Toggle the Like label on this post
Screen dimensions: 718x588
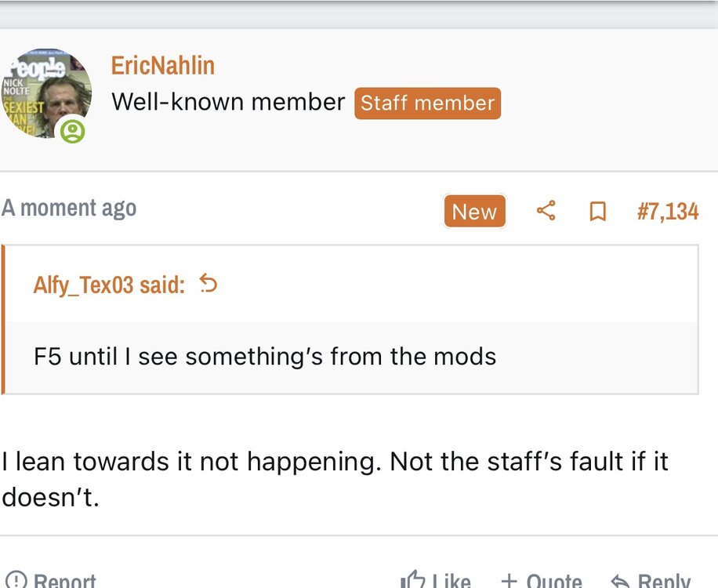point(451,581)
